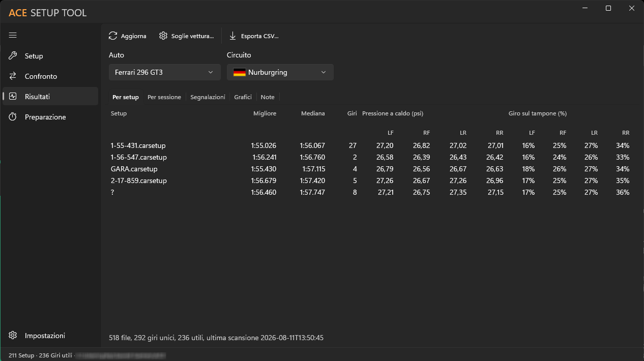The height and width of the screenshot is (361, 644).
Task: Select Risultati label in the sidebar
Action: point(38,96)
